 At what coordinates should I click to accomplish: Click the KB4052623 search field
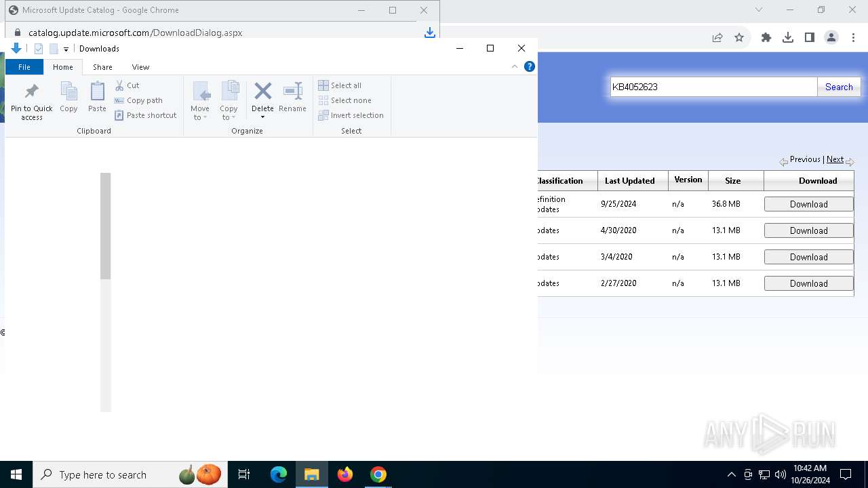tap(713, 87)
